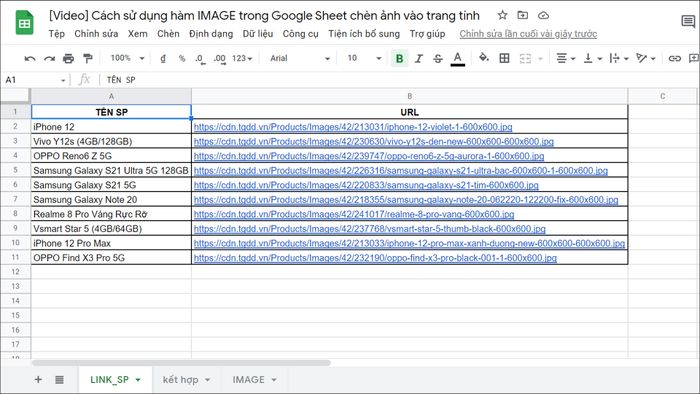Open the Chèn menu
The width and height of the screenshot is (700, 394).
pyautogui.click(x=168, y=34)
